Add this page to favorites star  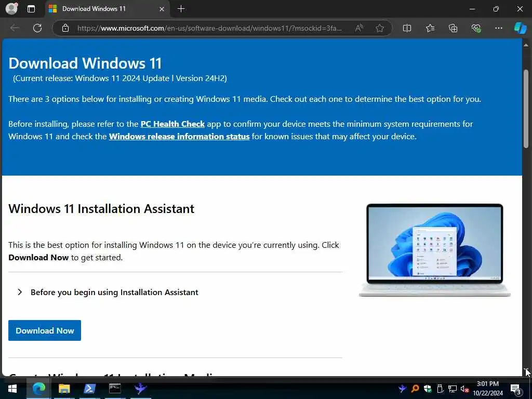[x=380, y=28]
